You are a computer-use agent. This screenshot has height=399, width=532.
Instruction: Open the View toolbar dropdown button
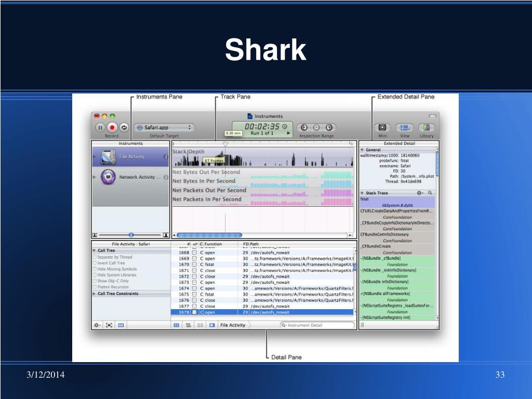[404, 128]
